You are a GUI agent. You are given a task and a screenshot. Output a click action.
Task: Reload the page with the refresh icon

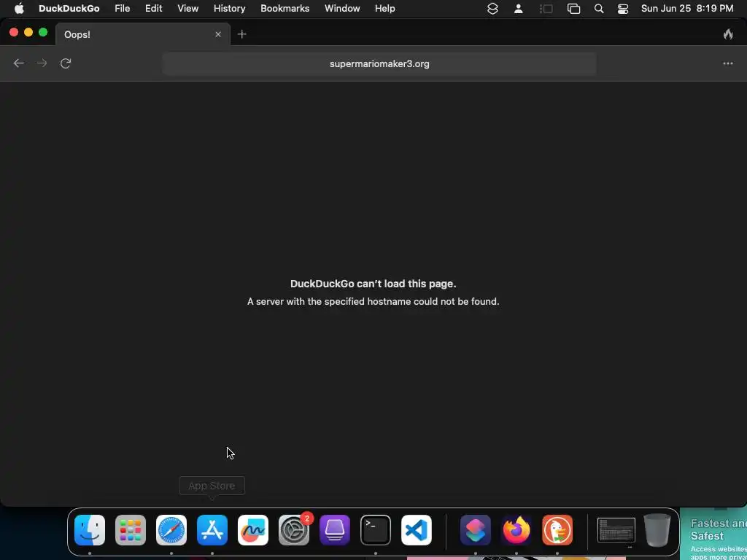[x=66, y=63]
